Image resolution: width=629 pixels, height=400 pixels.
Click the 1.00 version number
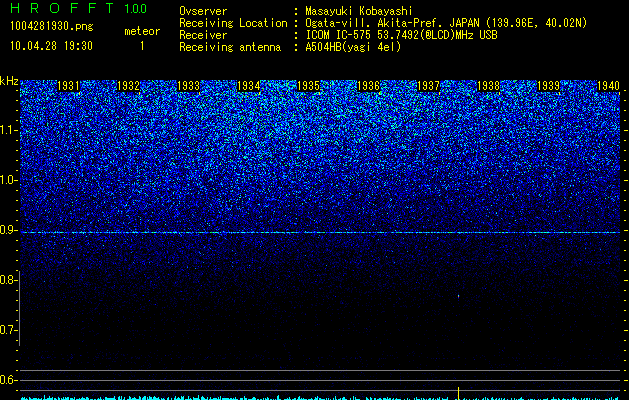(136, 8)
